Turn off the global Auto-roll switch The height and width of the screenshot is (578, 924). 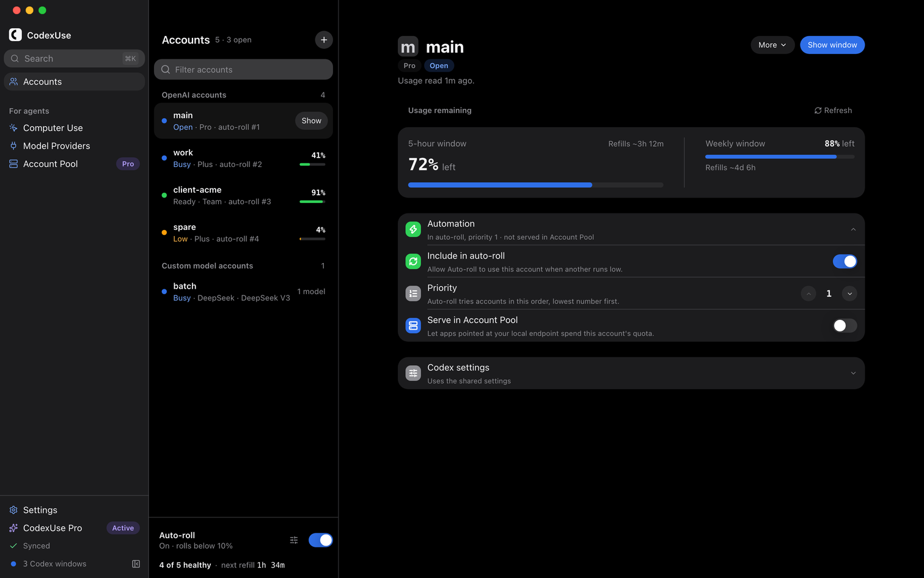pyautogui.click(x=320, y=540)
